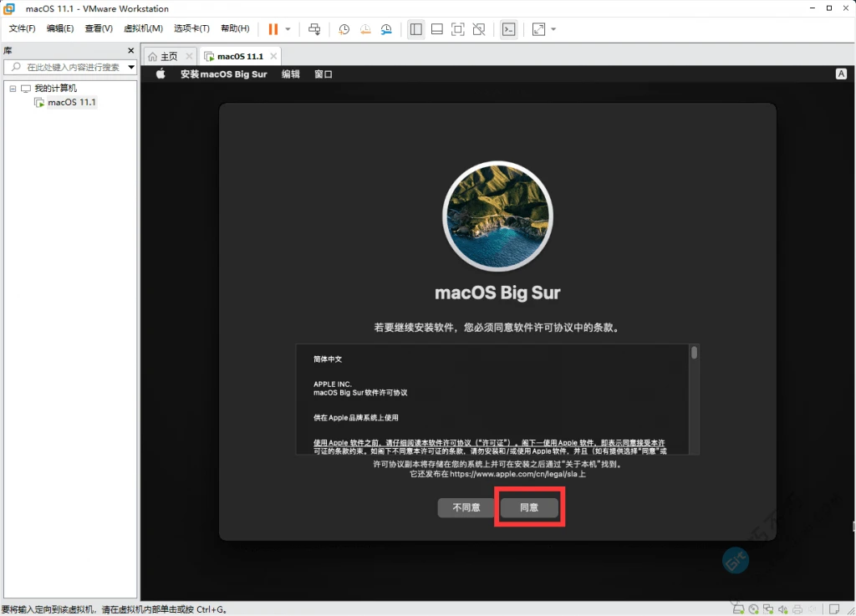Image resolution: width=856 pixels, height=616 pixels.
Task: Switch to the macOS 11.1 tab
Action: point(240,56)
